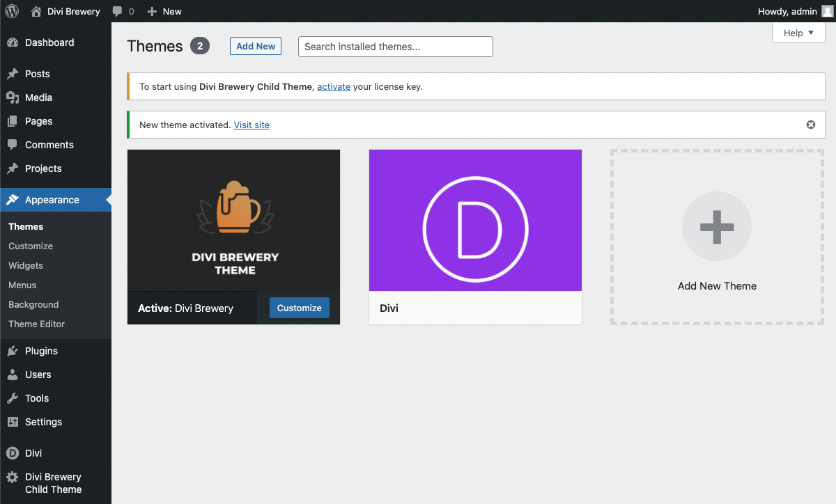836x504 pixels.
Task: Open the Theme Editor submenu item
Action: coord(36,324)
